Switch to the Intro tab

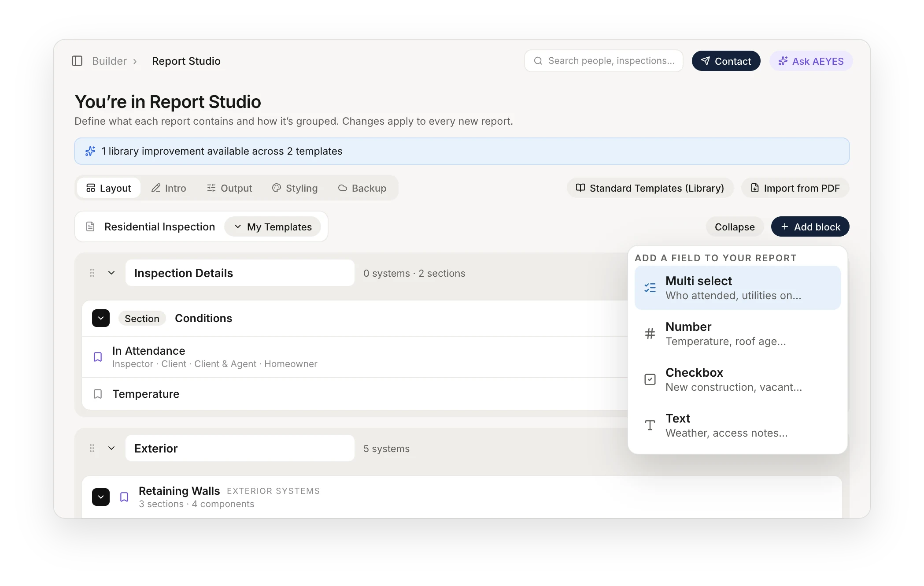(x=169, y=188)
